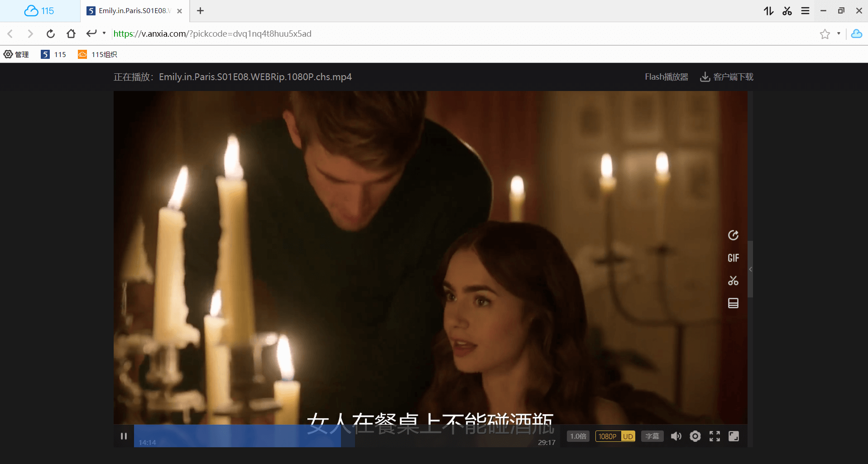Open the 字幕 subtitle options
Screen dimensions: 868x464
click(x=652, y=436)
